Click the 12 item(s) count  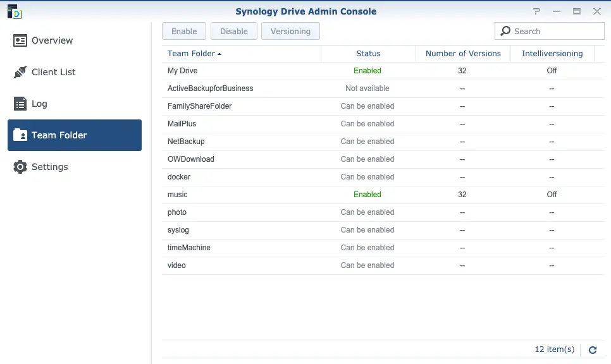pos(555,349)
